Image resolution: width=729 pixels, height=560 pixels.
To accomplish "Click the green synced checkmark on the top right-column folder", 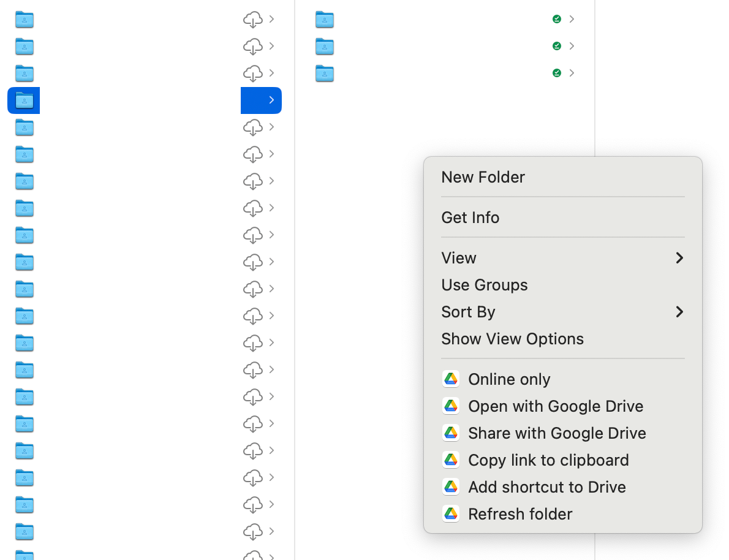I will point(556,19).
